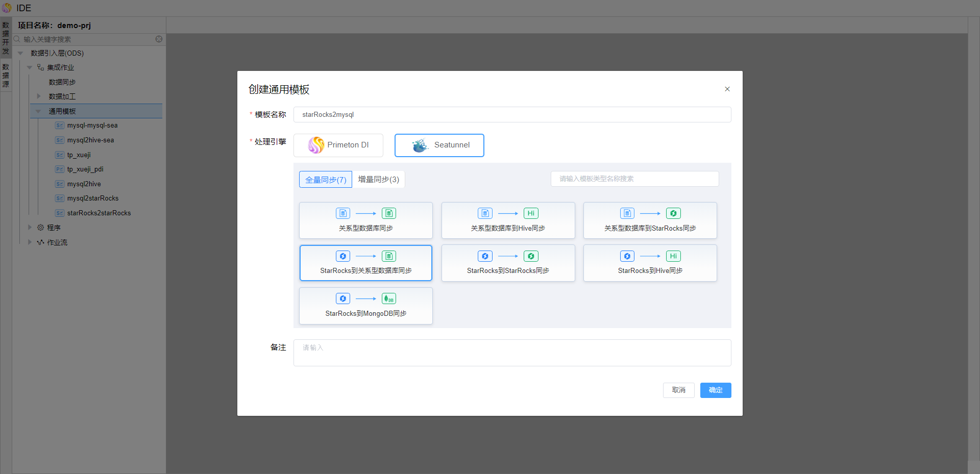This screenshot has height=474, width=980.
Task: Switch to the 增量同步(3) tab
Action: tap(378, 180)
